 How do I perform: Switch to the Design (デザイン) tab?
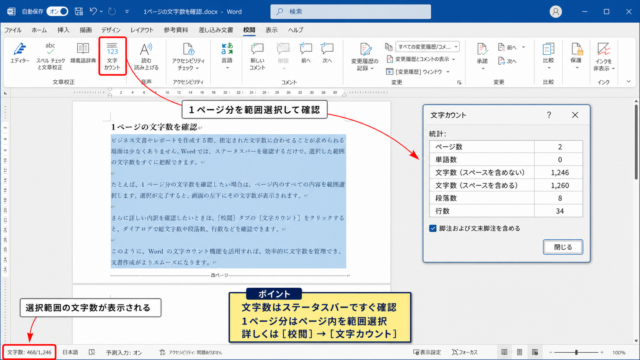pyautogui.click(x=111, y=30)
